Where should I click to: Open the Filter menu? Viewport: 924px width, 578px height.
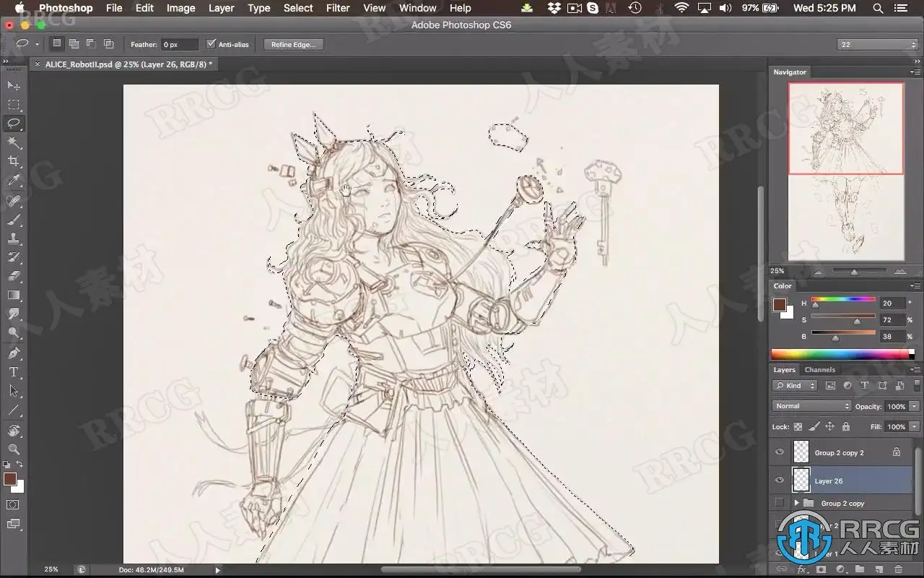pyautogui.click(x=338, y=8)
